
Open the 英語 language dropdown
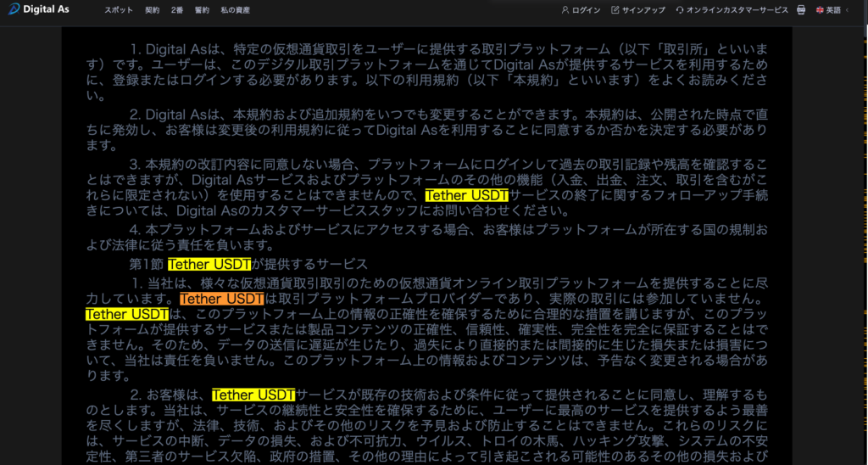tap(834, 10)
